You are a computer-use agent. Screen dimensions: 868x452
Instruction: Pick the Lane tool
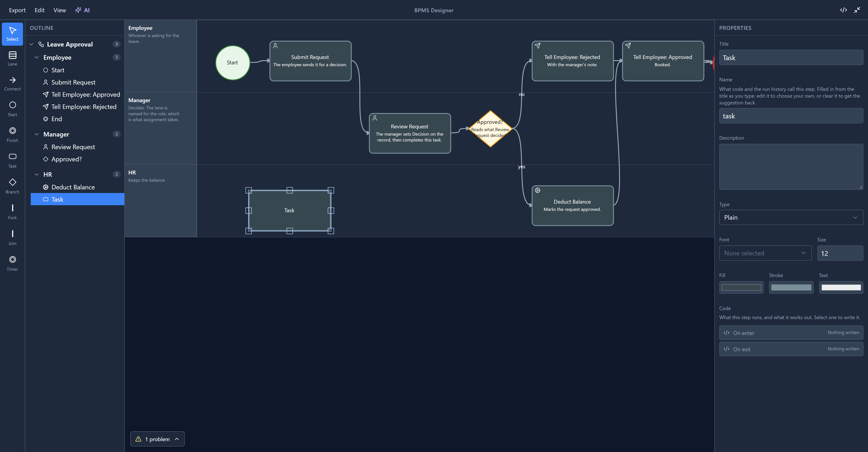pos(12,59)
